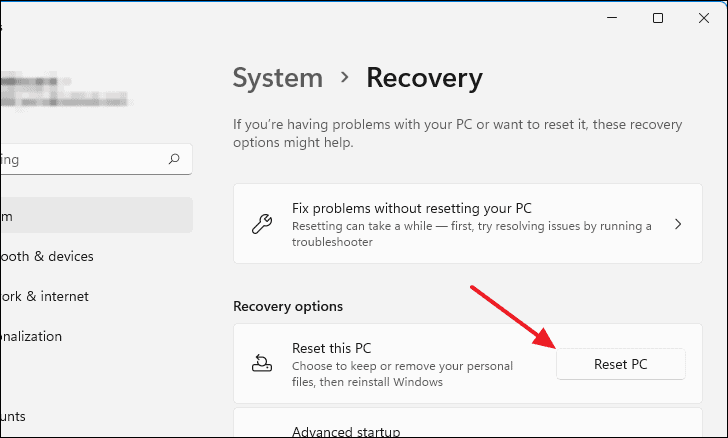The image size is (728, 438).
Task: Open Fix problems without resetting card
Action: click(468, 223)
